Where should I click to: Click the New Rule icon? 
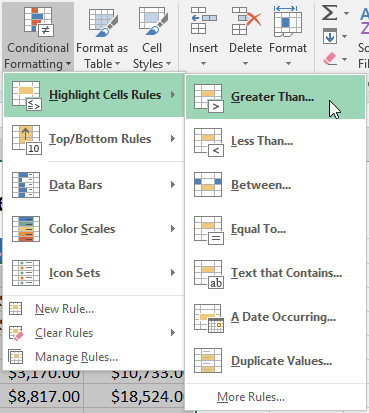pos(16,309)
